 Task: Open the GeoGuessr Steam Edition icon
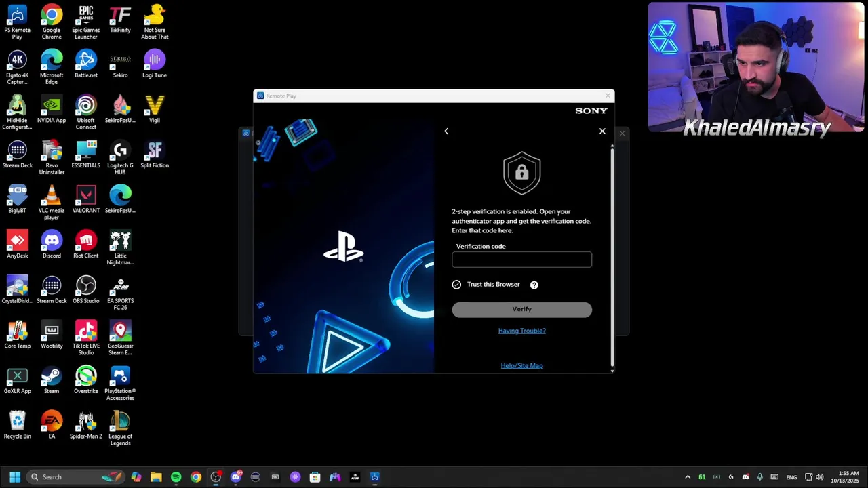(x=120, y=338)
